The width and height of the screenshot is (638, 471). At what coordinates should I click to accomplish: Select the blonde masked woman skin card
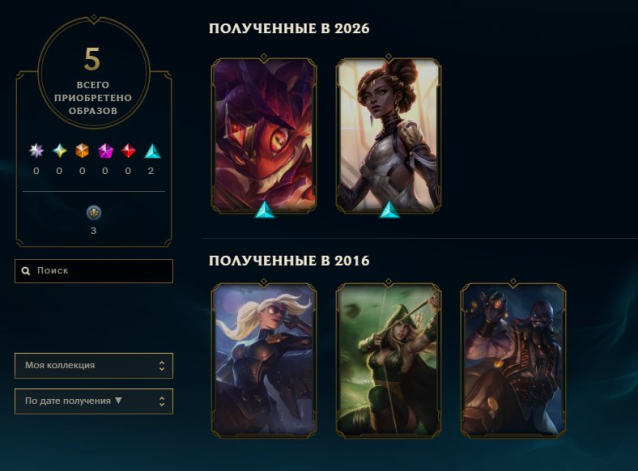pyautogui.click(x=264, y=360)
